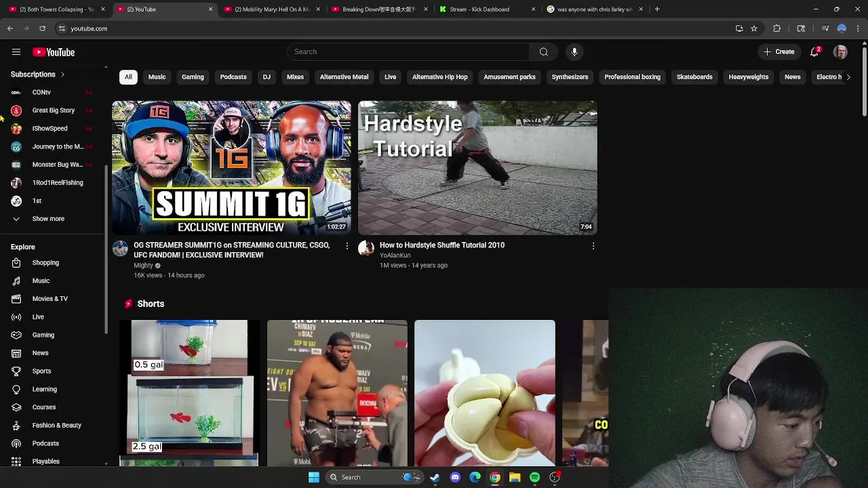This screenshot has height=488, width=868.
Task: Click the YouTube search input field
Action: [408, 52]
